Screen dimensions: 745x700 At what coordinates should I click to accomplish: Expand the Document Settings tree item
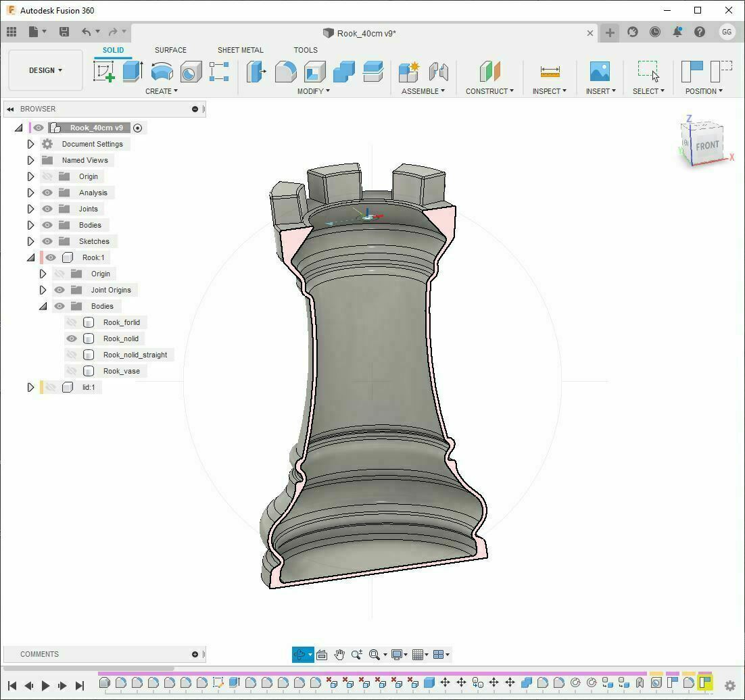[30, 144]
